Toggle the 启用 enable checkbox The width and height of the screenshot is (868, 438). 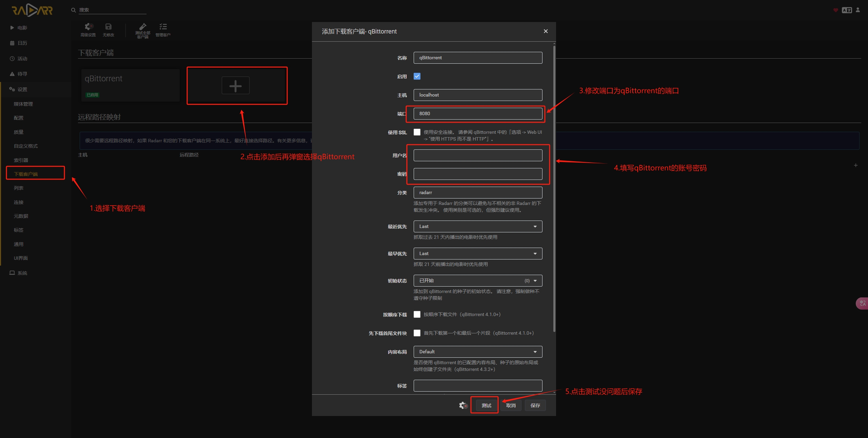[x=417, y=76]
